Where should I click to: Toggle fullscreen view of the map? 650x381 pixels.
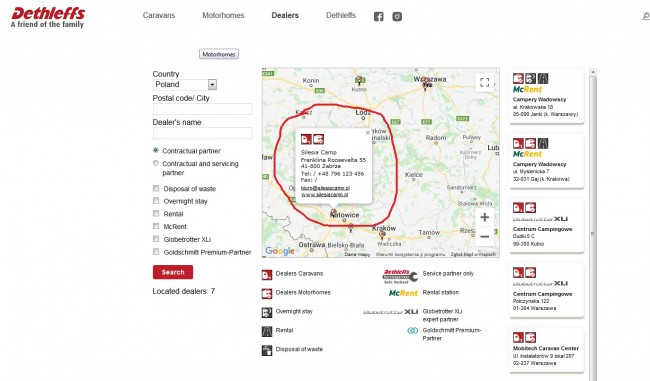click(484, 82)
